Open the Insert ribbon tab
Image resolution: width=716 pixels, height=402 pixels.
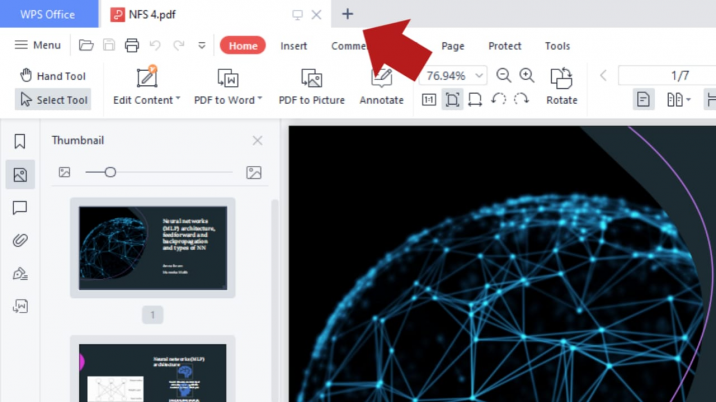click(294, 46)
